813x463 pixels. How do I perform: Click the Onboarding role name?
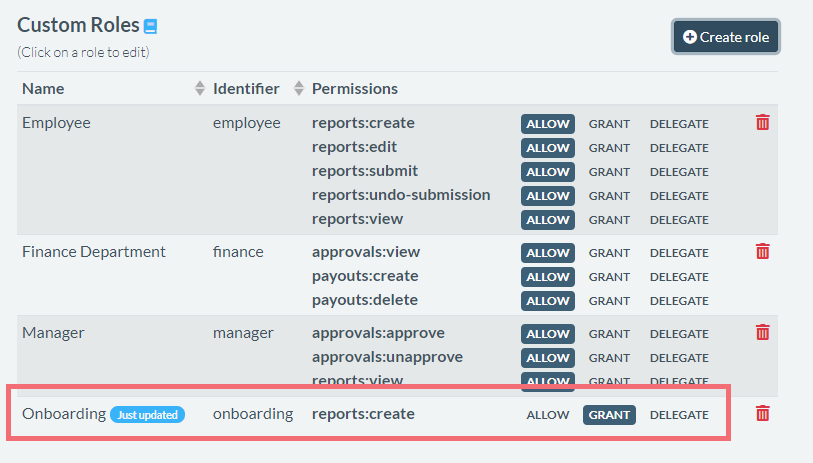tap(63, 414)
